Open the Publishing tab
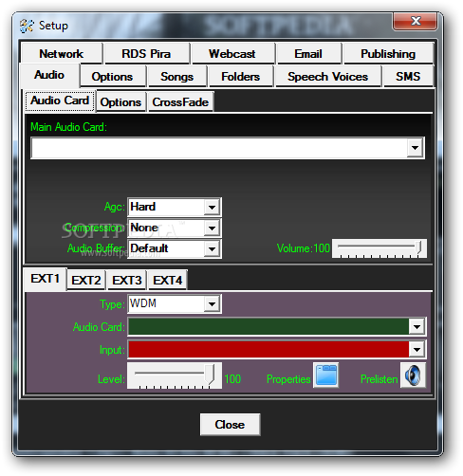Screen dimensions: 463x476 [x=388, y=53]
